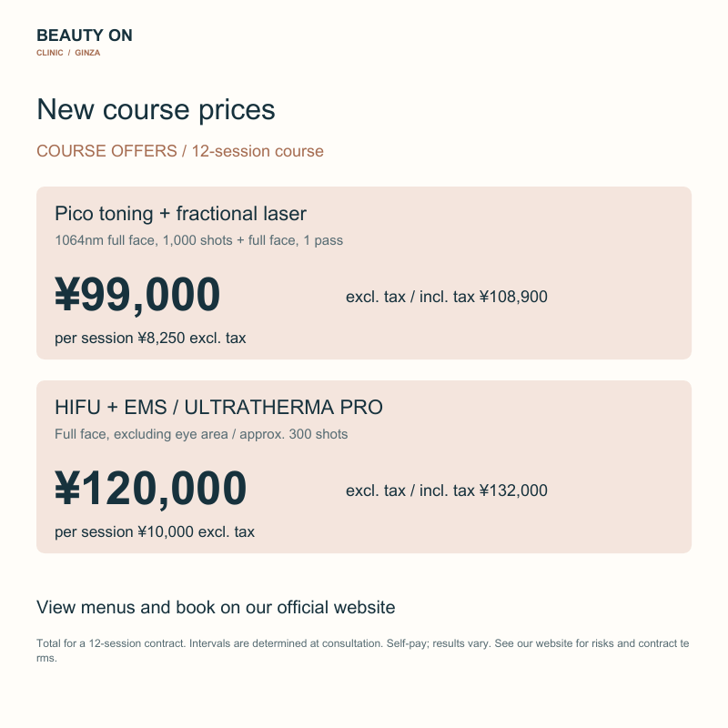The image size is (728, 728).
Task: Click the CLINIC / GINZA subtitle
Action: 68,53
